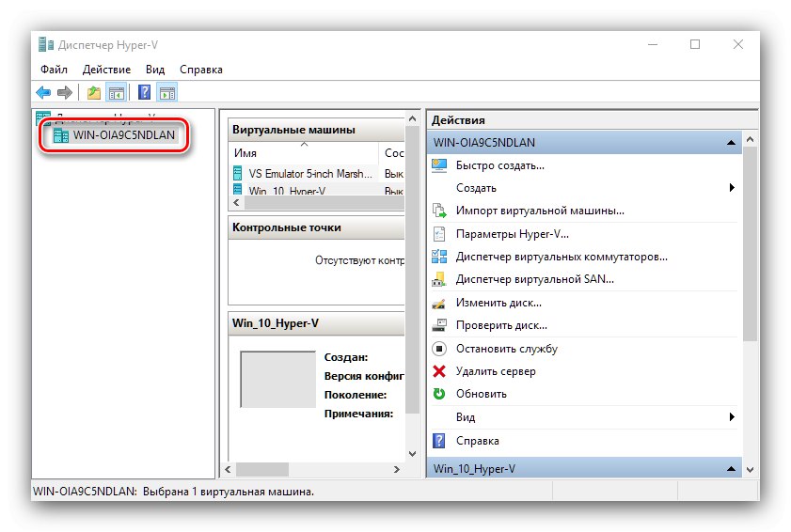Click the Quick Create icon (Быстро создать)
Image resolution: width=791 pixels, height=532 pixels.
[x=439, y=165]
